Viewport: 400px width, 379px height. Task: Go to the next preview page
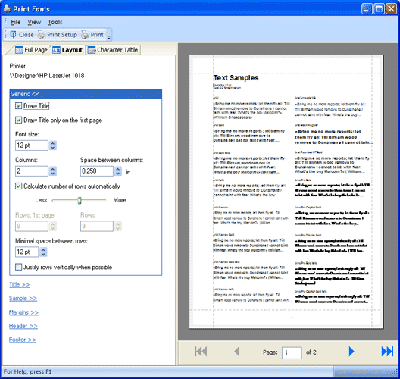tap(351, 351)
